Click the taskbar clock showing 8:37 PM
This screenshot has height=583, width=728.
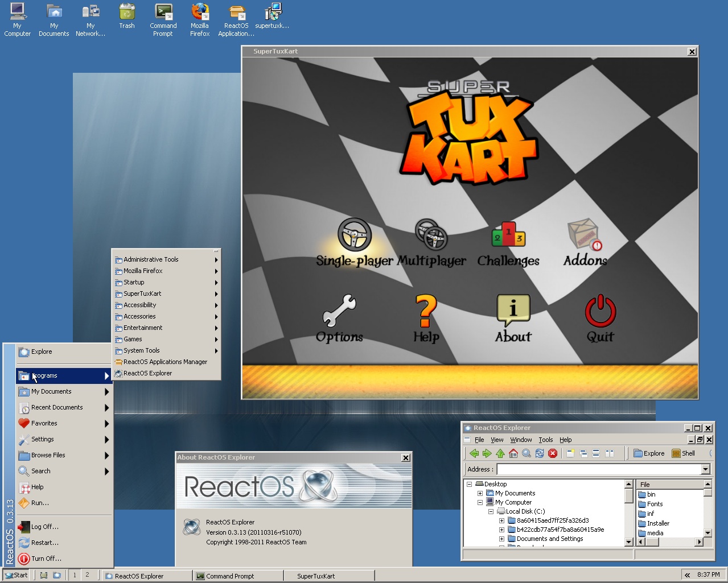(x=709, y=574)
